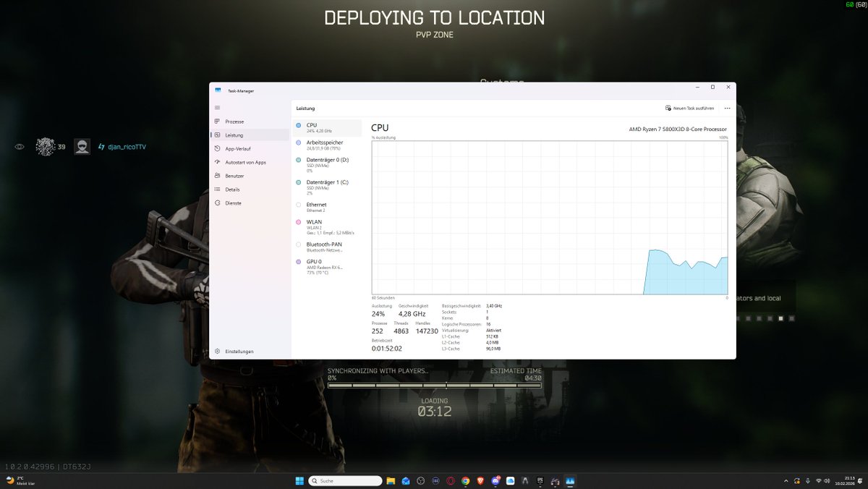
Task: Open Einstellungen at the sidebar bottom
Action: point(250,352)
